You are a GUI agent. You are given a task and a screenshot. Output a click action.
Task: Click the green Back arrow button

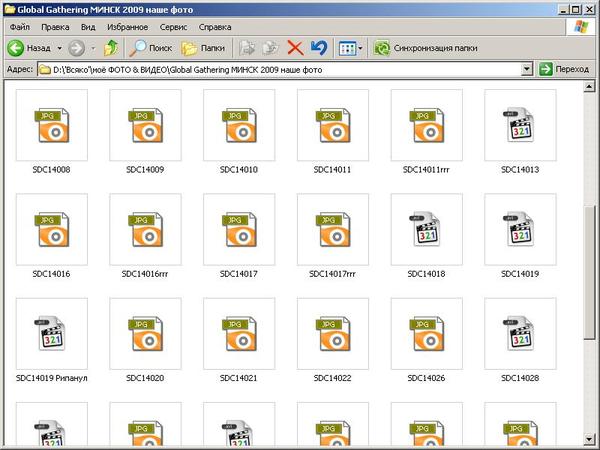[16, 48]
